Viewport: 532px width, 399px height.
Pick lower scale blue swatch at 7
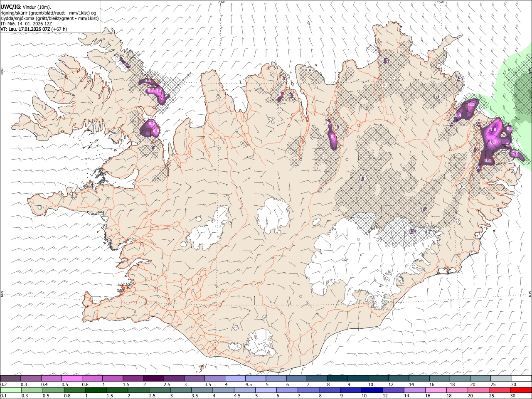308,390
